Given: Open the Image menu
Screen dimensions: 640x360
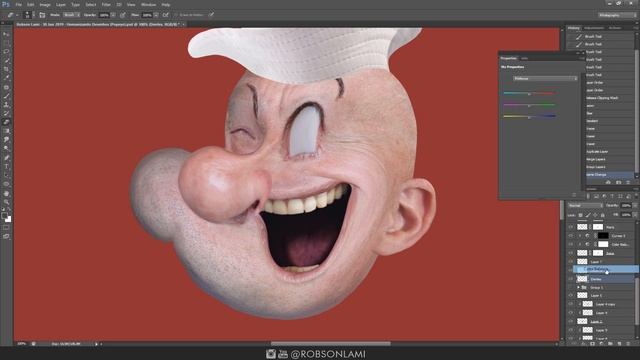Looking at the screenshot, I should tap(45, 4).
